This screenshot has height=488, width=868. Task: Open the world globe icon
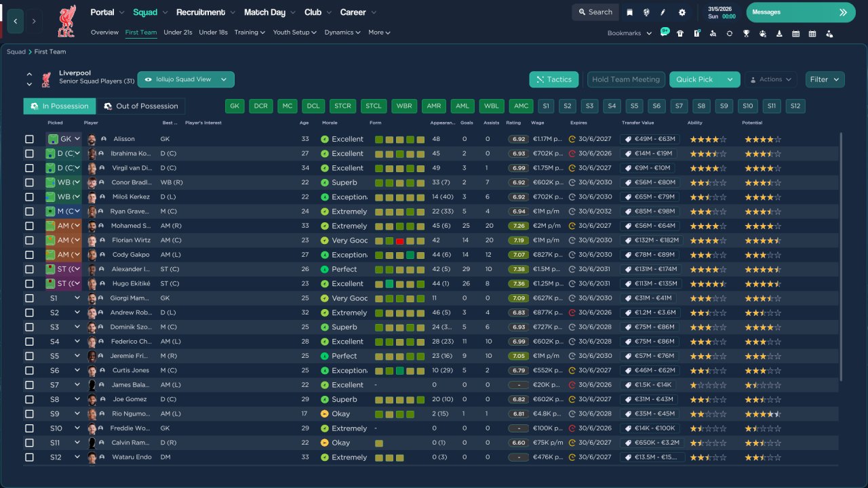[646, 12]
